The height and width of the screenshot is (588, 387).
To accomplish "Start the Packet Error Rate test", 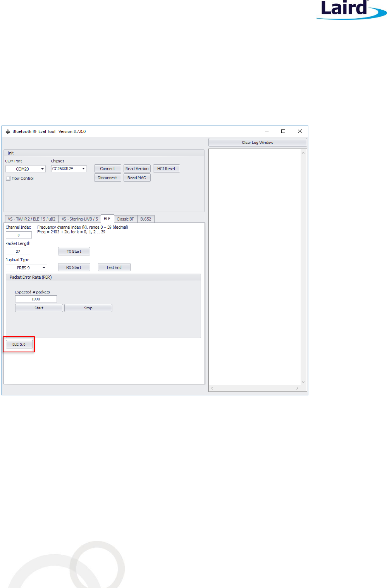I will [39, 308].
